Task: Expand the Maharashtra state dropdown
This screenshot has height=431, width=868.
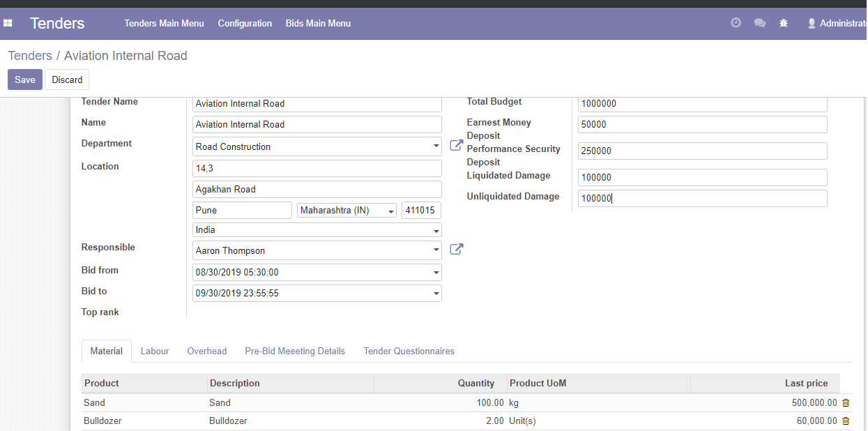Action: click(391, 211)
